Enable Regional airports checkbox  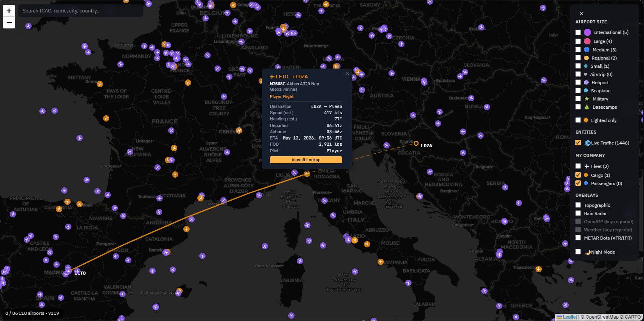pos(578,58)
